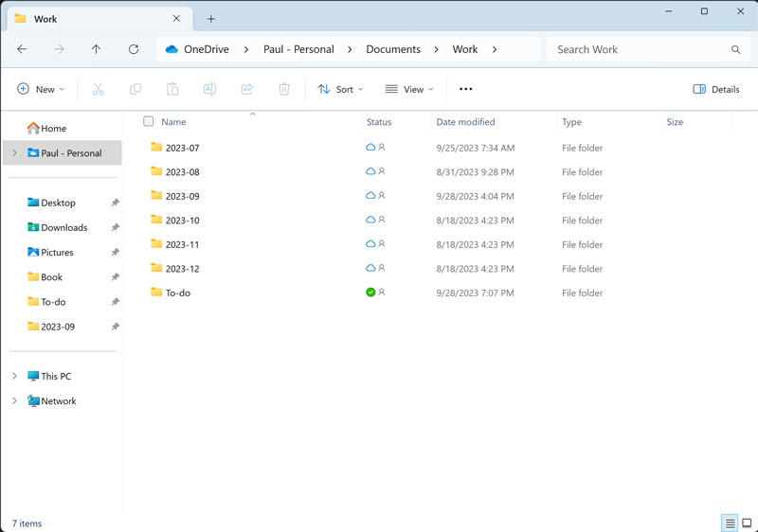Expand the Network tree node
Screen dimensions: 758x532
point(14,400)
